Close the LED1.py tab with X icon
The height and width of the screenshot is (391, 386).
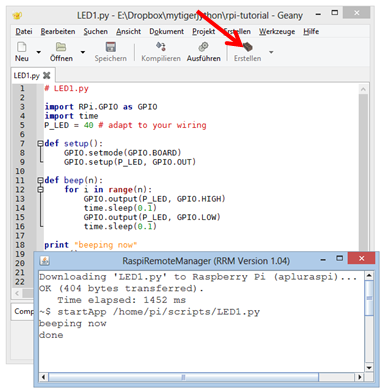(x=47, y=75)
